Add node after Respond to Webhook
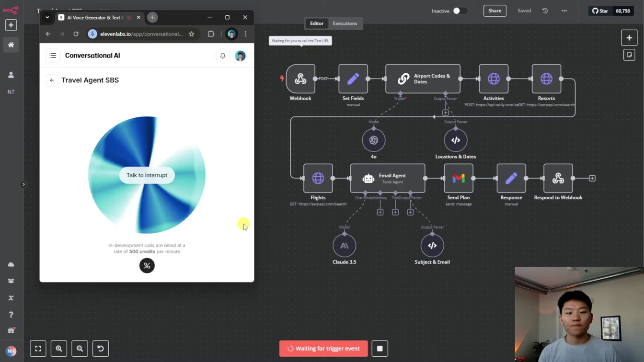Image resolution: width=644 pixels, height=362 pixels. tap(592, 178)
